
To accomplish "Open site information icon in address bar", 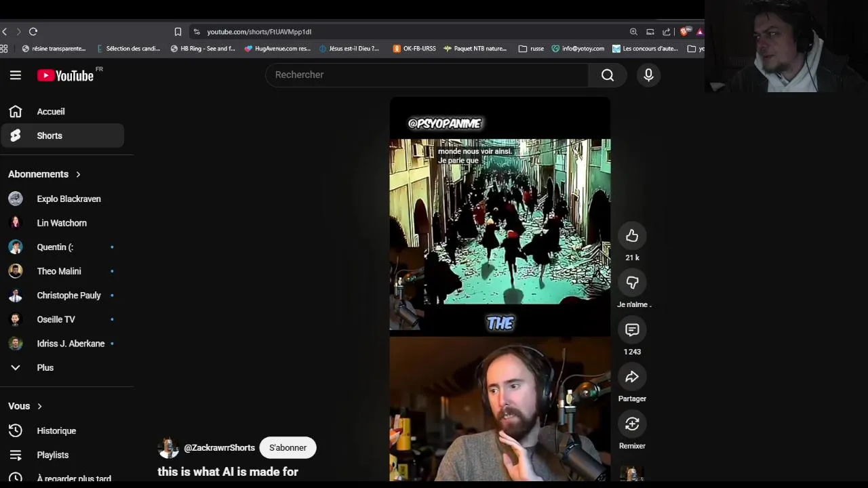I will [x=197, y=32].
